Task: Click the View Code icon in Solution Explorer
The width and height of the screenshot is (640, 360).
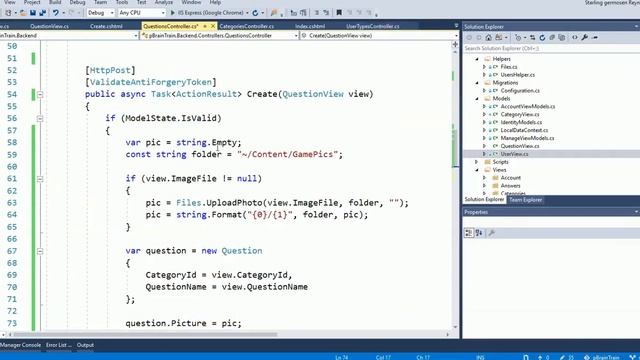Action: click(x=575, y=38)
